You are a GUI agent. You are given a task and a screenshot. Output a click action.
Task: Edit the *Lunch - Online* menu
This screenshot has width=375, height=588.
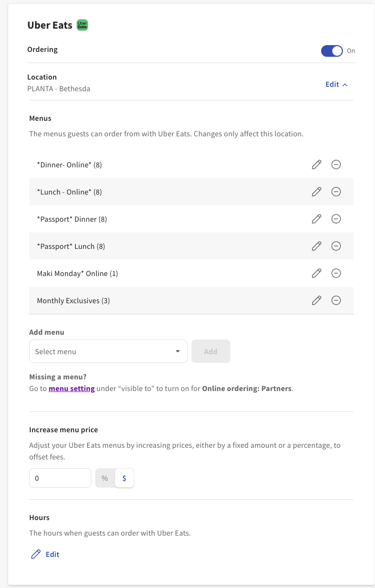point(316,192)
